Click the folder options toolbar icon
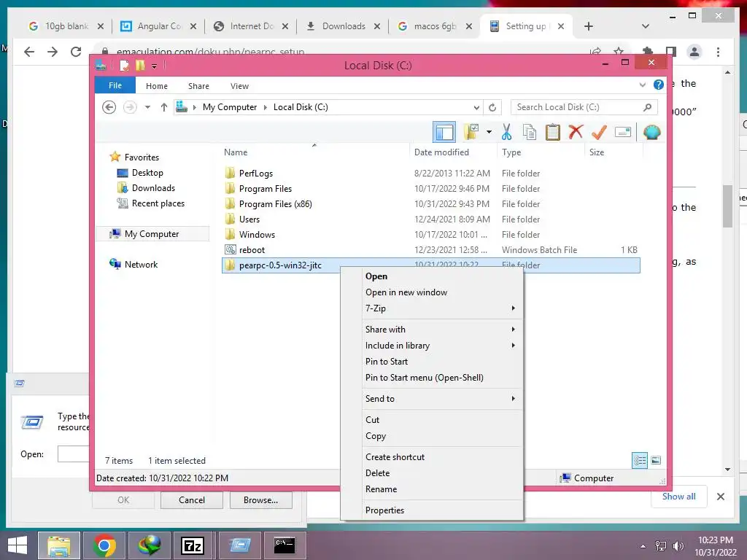The width and height of the screenshot is (747, 560). coord(471,132)
